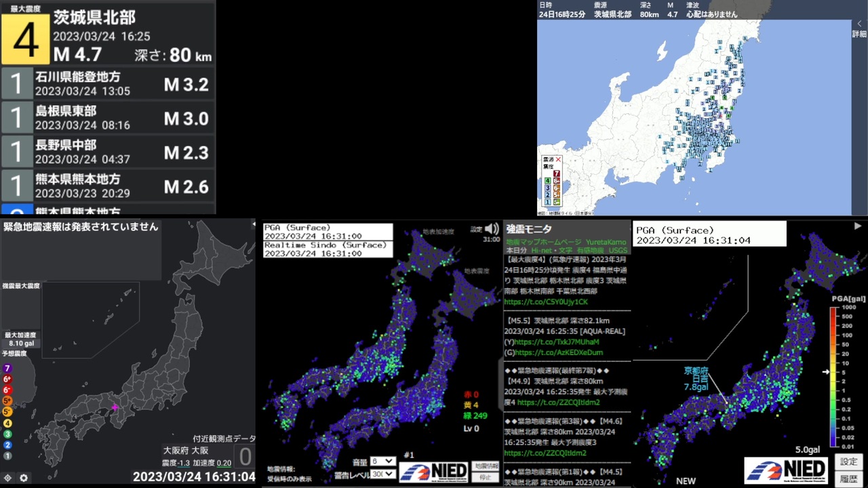The width and height of the screenshot is (868, 488).
Task: Open the Hi-net link
Action: click(x=542, y=251)
